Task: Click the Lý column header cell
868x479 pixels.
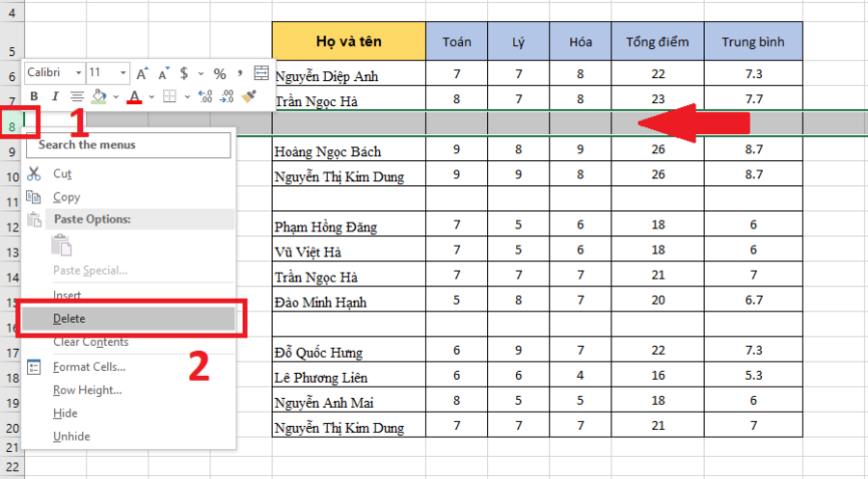Action: coord(518,40)
